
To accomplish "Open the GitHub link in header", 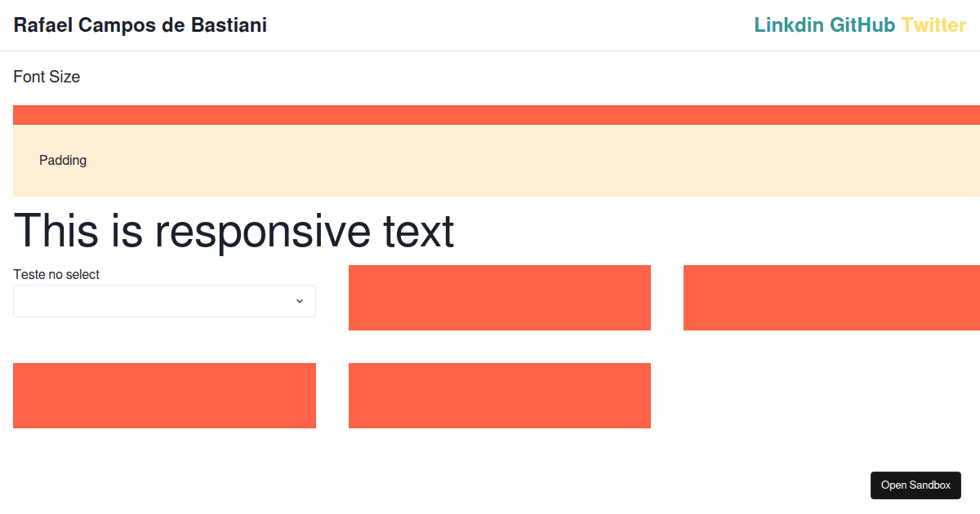I will click(862, 25).
